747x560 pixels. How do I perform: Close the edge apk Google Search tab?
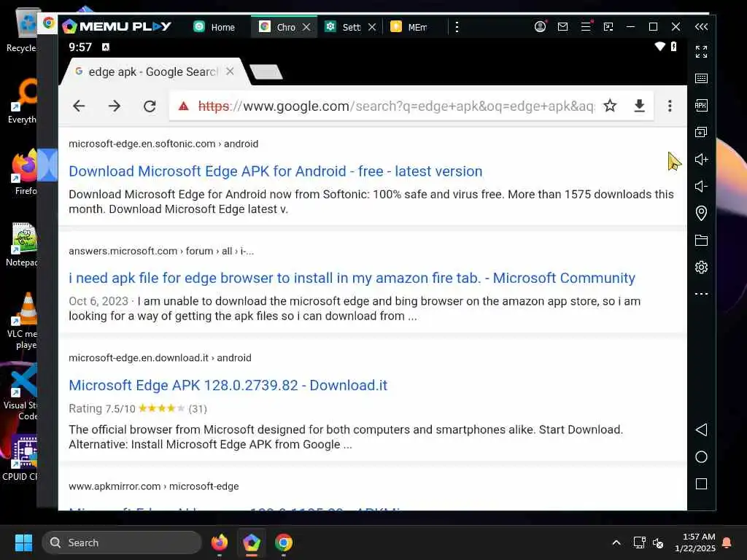[230, 71]
